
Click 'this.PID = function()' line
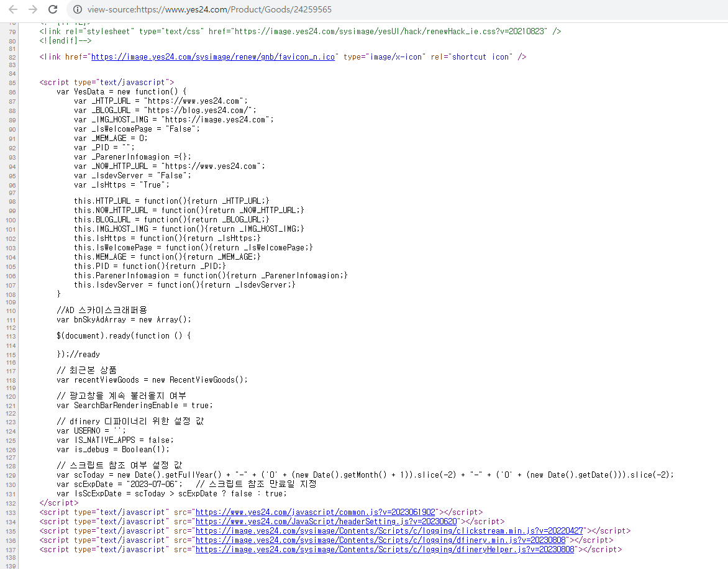coord(150,266)
